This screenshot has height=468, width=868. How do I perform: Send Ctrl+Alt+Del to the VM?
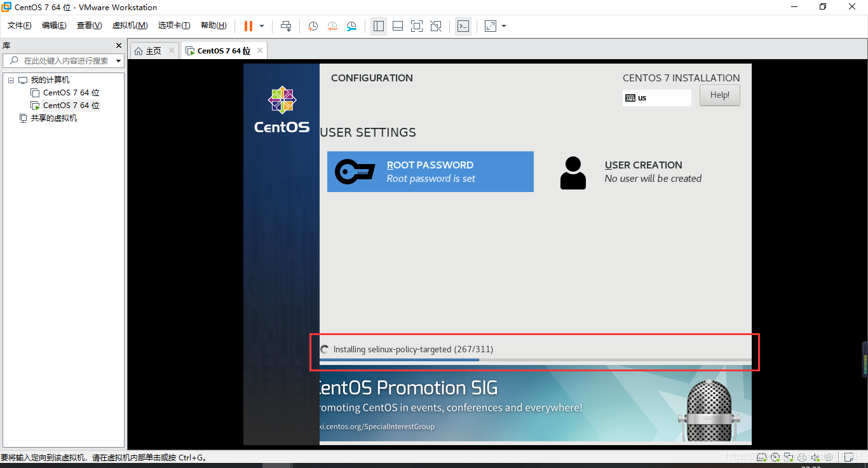pos(286,26)
